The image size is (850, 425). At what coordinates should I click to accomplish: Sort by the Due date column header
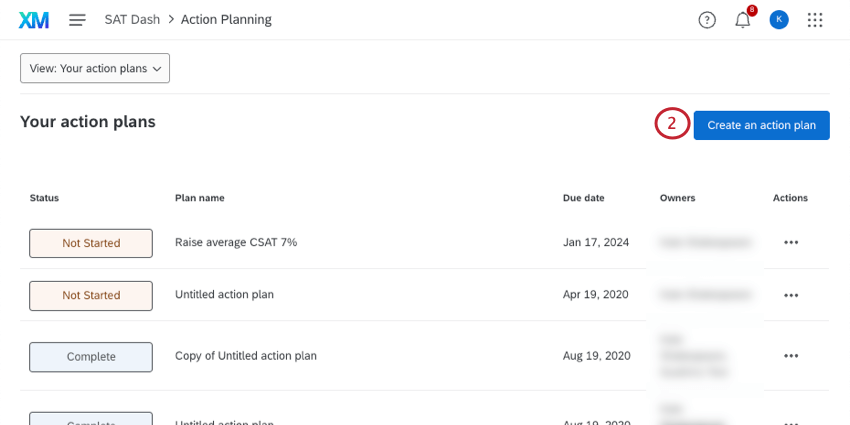[584, 198]
